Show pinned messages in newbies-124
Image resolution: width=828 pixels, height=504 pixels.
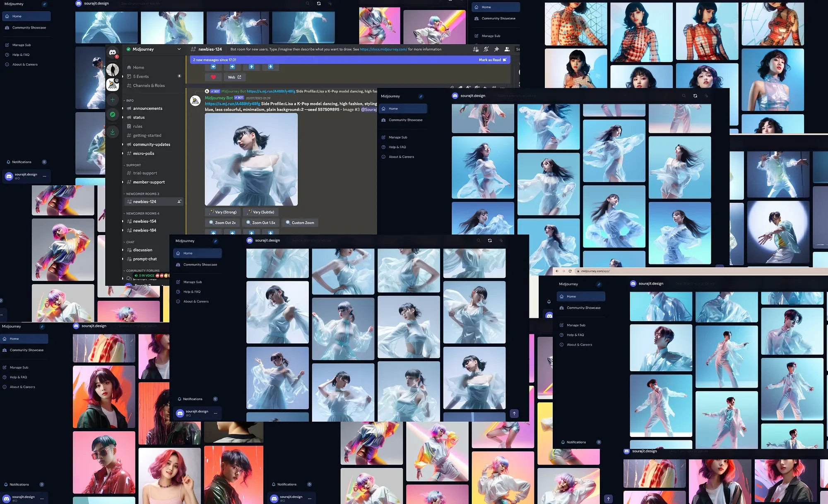click(x=496, y=49)
